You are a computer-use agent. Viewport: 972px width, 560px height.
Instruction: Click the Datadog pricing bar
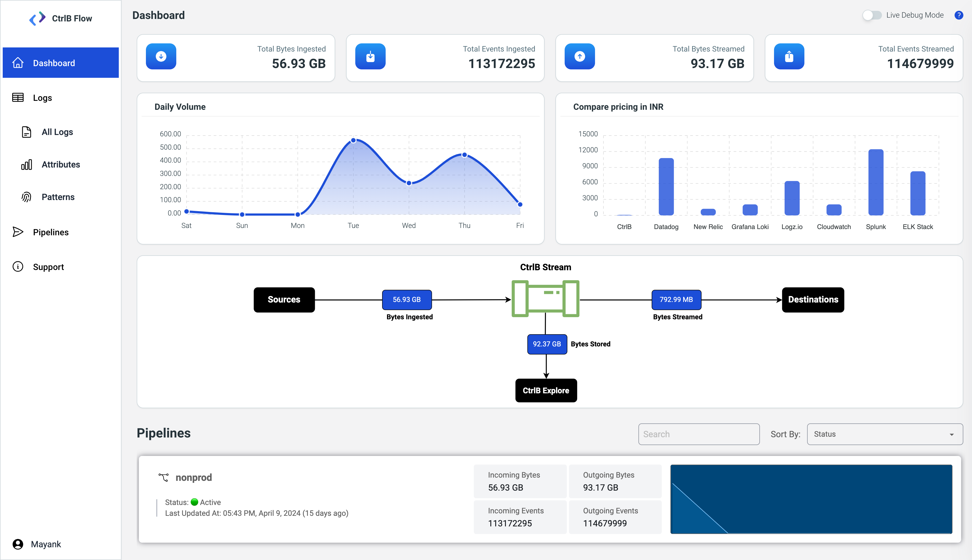coord(666,186)
